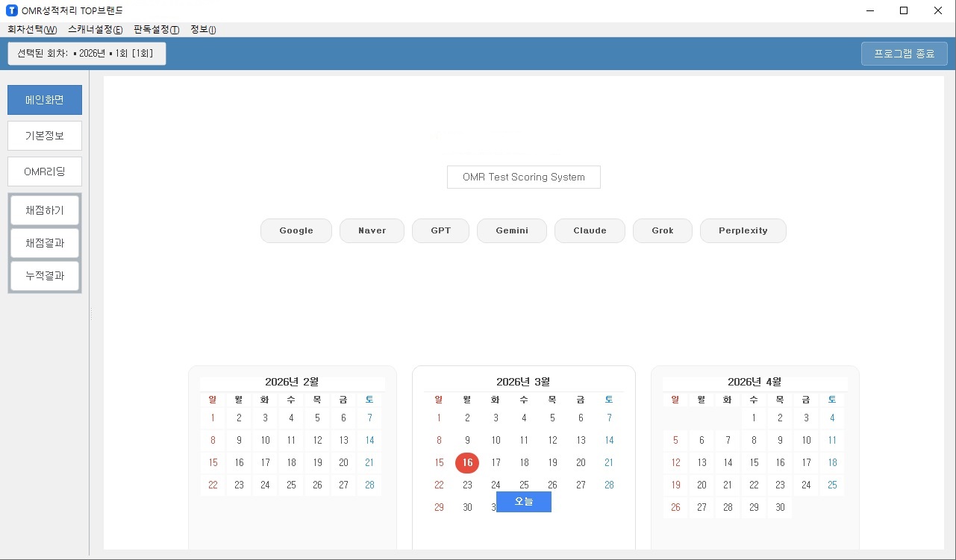Click the 채점하기 button

point(45,210)
